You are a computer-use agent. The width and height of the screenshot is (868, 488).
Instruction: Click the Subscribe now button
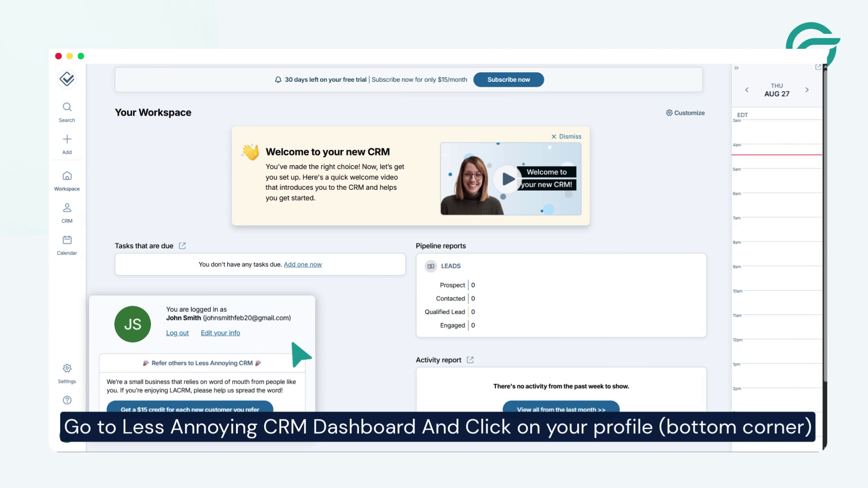(509, 80)
